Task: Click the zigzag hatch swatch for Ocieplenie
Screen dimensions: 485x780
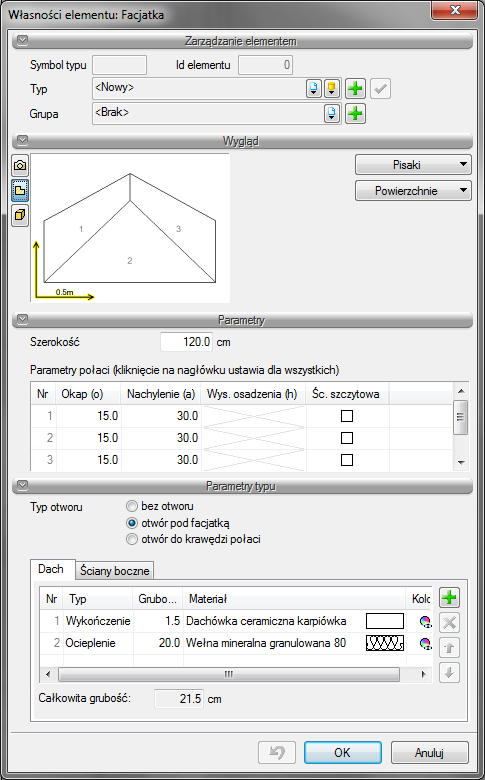Action: pyautogui.click(x=385, y=644)
